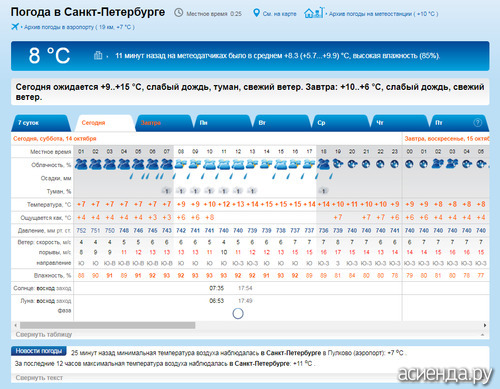The width and height of the screenshot is (500, 389).
Task: Click the fog icon under hour 18
Action: click(x=323, y=191)
